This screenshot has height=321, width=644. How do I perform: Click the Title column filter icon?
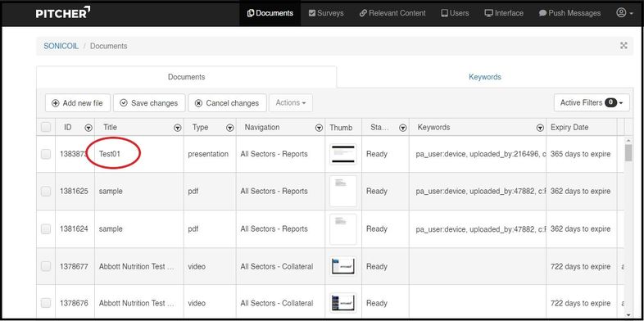(178, 128)
